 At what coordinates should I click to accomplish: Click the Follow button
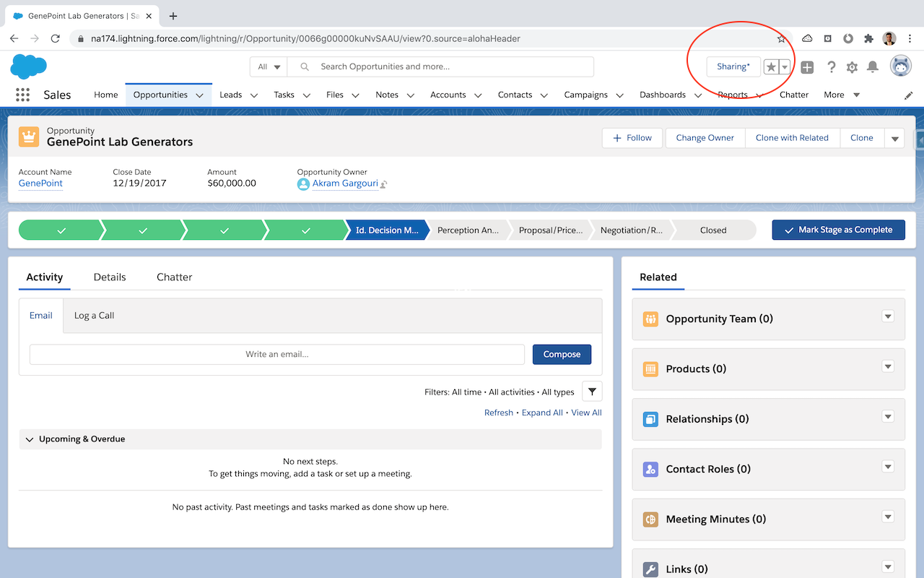pyautogui.click(x=632, y=138)
